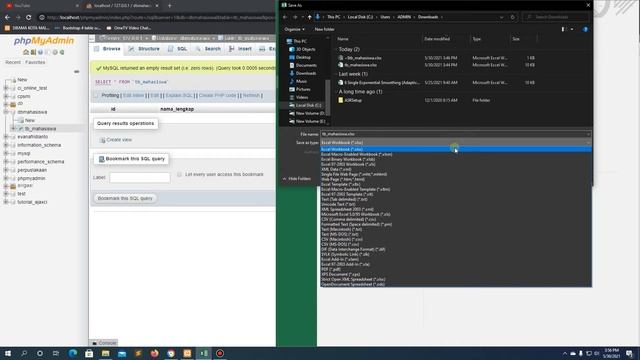Go up one folder in Save As
This screenshot has width=640, height=360.
pos(309,17)
